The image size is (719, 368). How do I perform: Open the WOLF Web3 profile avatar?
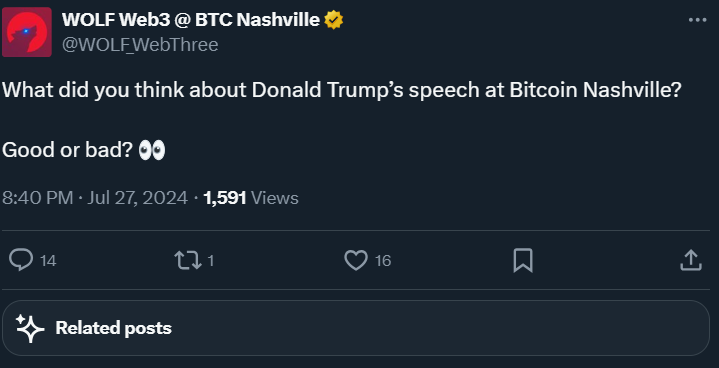pos(27,32)
